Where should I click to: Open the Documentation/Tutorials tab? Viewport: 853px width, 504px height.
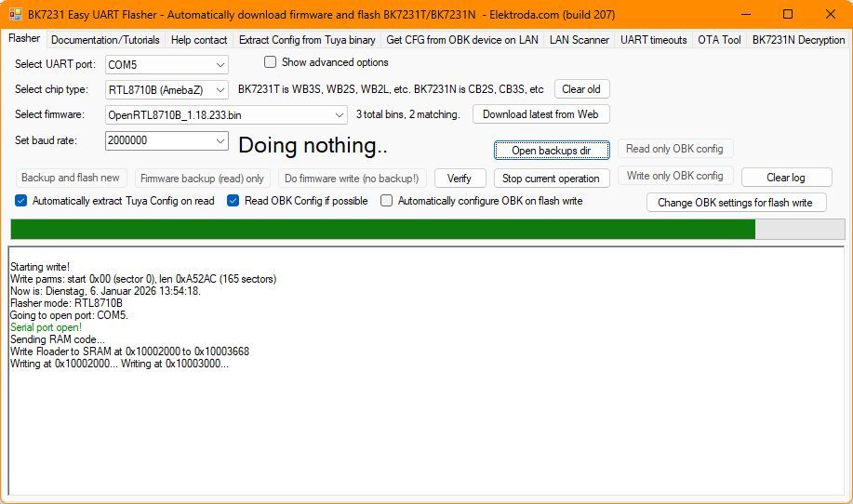[105, 40]
